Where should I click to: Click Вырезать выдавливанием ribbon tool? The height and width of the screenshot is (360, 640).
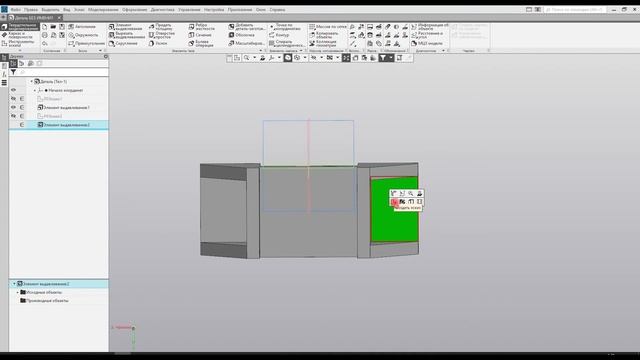(127, 35)
